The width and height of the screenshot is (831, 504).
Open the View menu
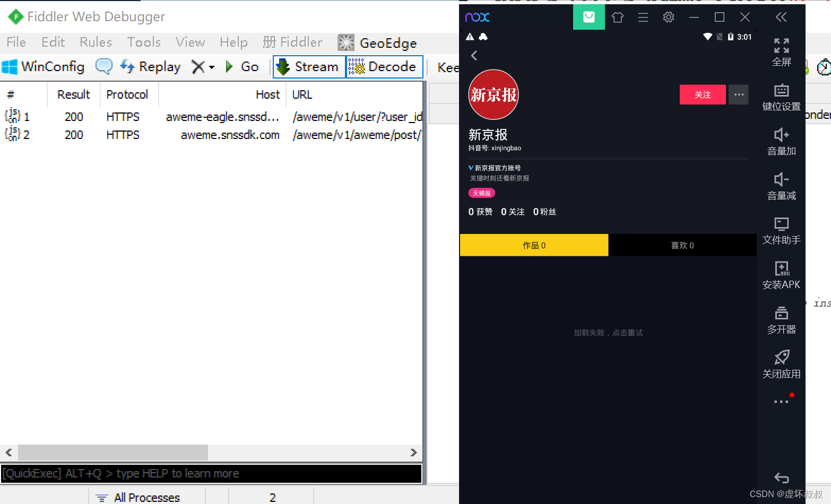pos(191,42)
